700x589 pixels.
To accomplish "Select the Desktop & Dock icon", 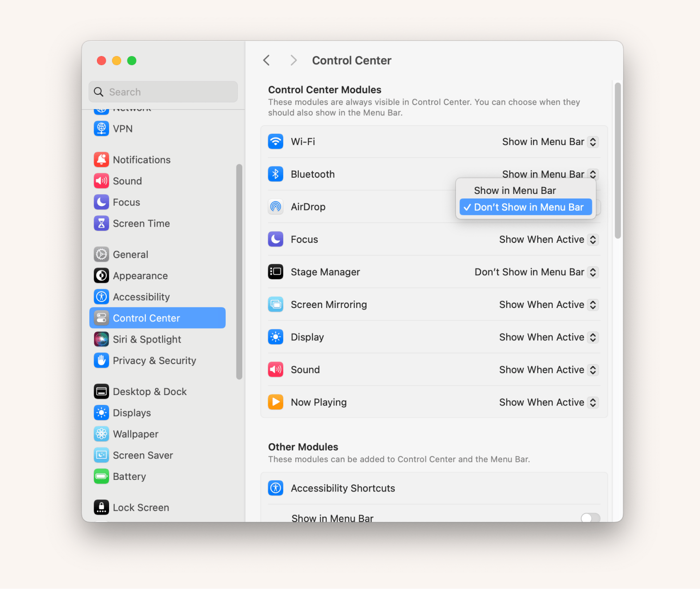I will (x=101, y=391).
